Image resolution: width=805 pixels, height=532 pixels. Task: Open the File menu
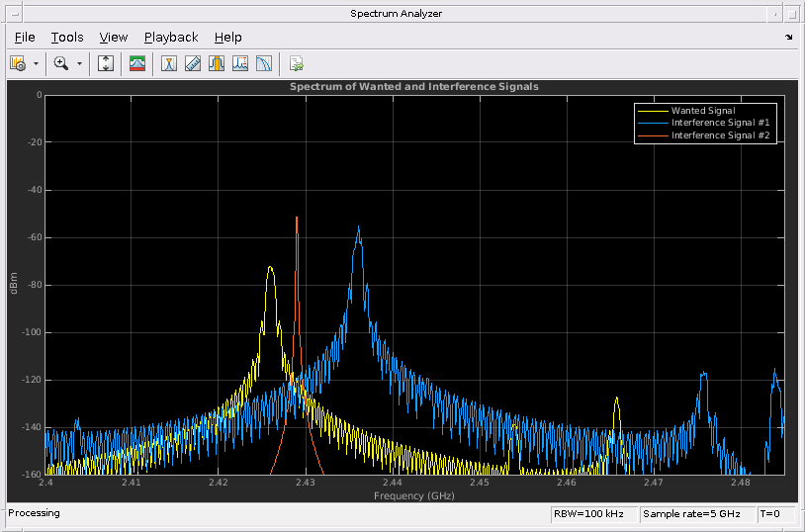[25, 38]
